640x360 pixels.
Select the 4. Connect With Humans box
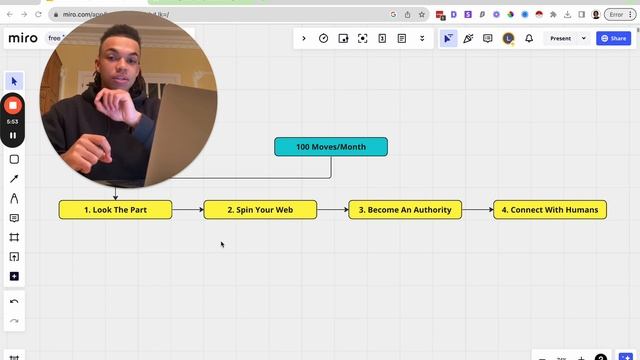[x=550, y=210]
